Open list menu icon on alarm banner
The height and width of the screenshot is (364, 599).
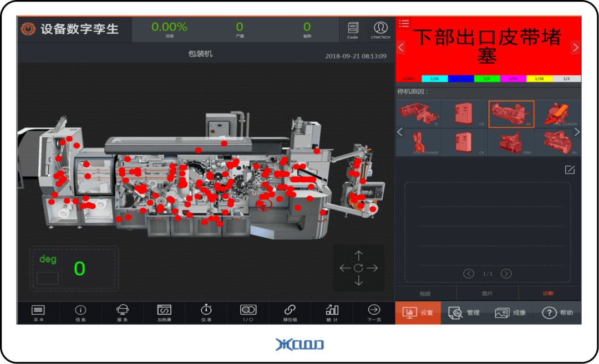(x=404, y=23)
